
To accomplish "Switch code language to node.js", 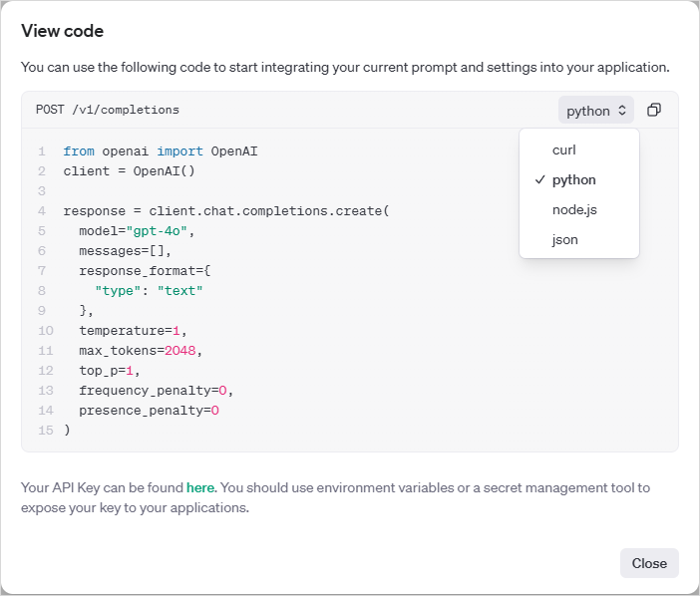I will (x=574, y=209).
